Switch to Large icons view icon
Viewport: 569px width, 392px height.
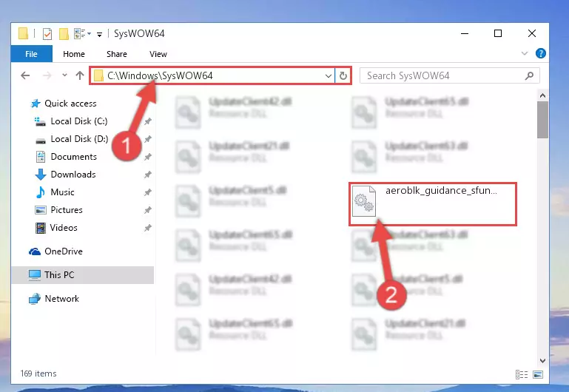pos(538,374)
